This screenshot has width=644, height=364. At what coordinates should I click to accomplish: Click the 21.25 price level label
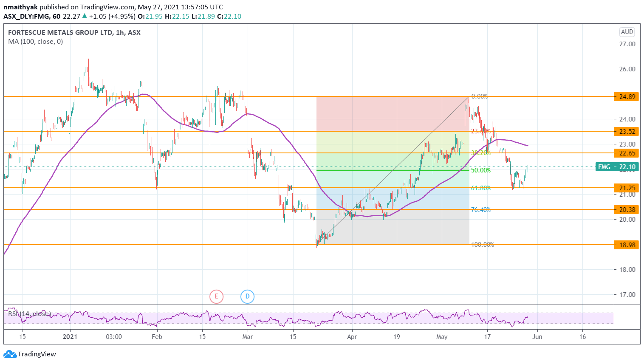pos(626,188)
